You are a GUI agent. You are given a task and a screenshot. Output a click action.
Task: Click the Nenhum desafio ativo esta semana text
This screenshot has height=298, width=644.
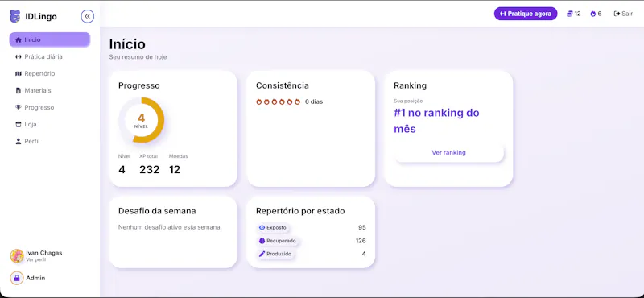click(x=170, y=227)
